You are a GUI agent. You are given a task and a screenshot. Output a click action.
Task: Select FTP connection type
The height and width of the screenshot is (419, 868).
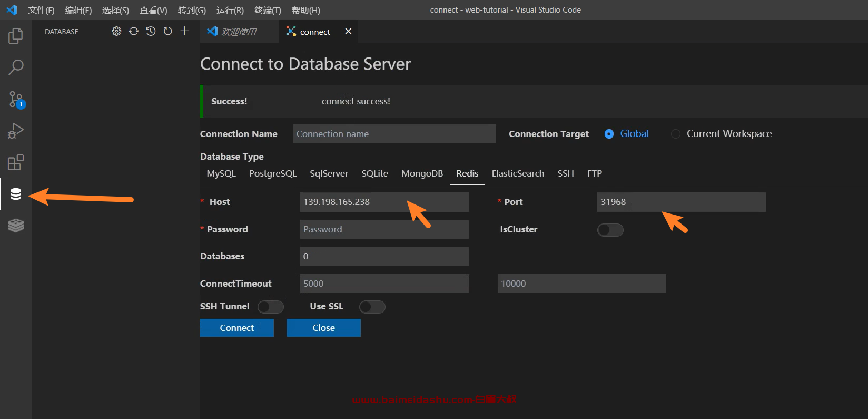pyautogui.click(x=595, y=173)
